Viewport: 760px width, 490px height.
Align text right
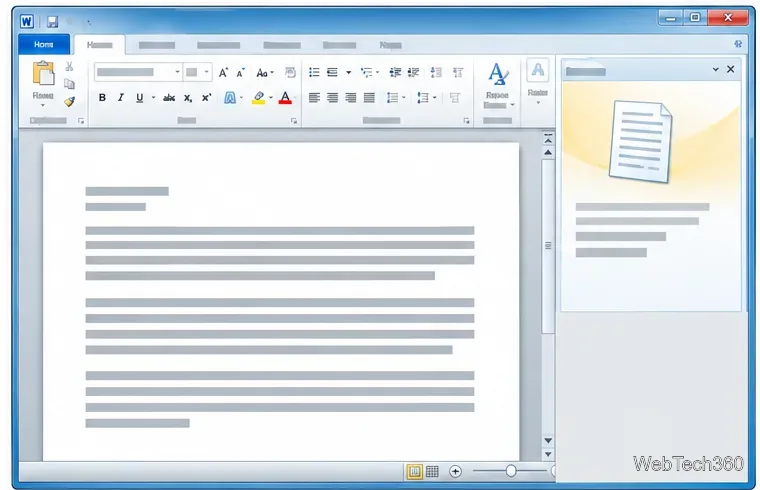[350, 98]
